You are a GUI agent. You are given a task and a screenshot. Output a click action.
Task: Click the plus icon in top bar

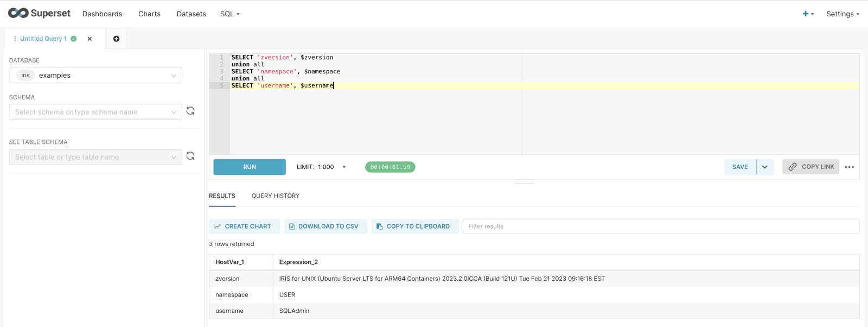pos(807,14)
